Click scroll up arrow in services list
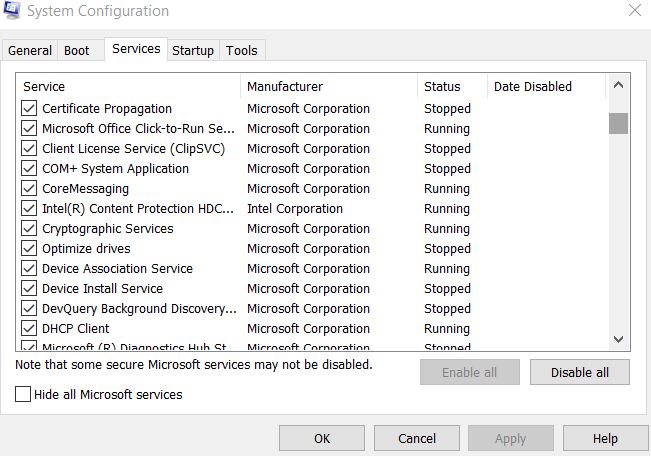The height and width of the screenshot is (456, 651). 618,85
